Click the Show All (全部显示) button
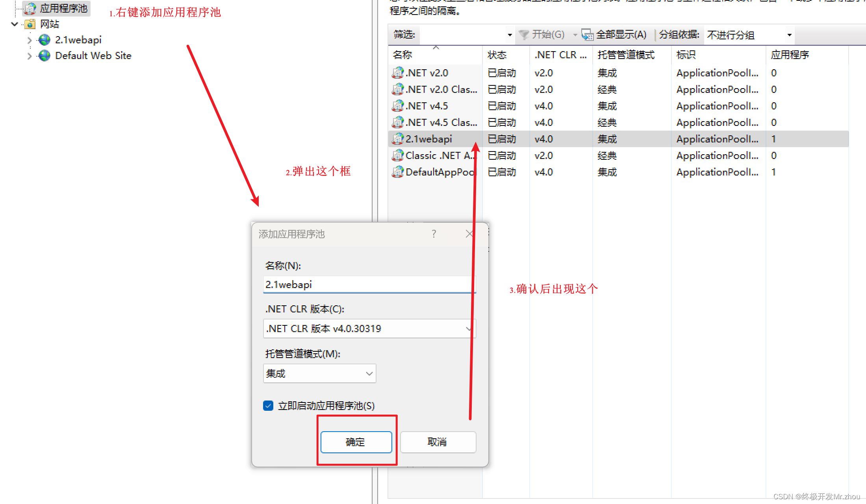 coord(614,35)
